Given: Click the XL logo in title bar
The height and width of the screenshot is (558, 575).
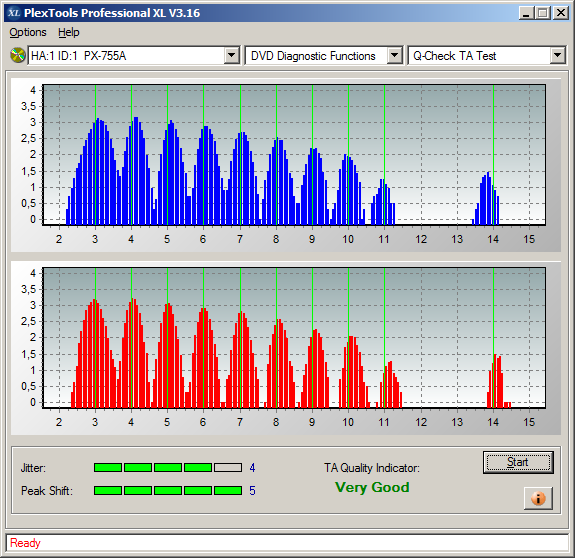Looking at the screenshot, I should pos(14,13).
